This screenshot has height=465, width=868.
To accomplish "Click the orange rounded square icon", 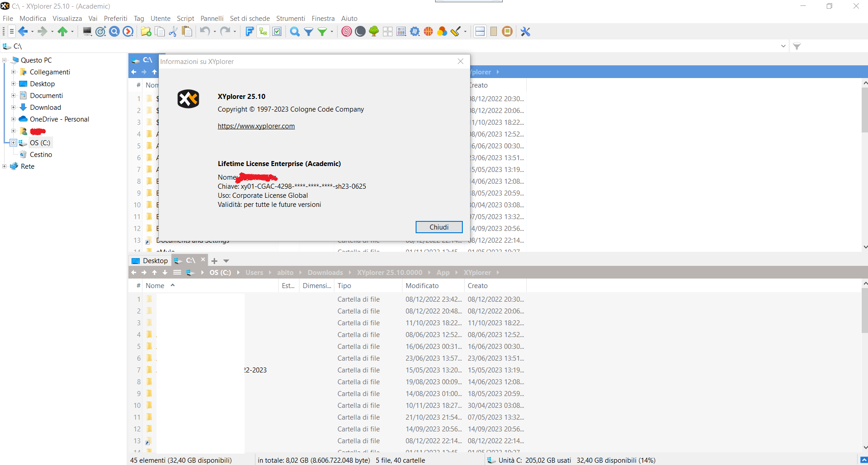I will point(507,31).
